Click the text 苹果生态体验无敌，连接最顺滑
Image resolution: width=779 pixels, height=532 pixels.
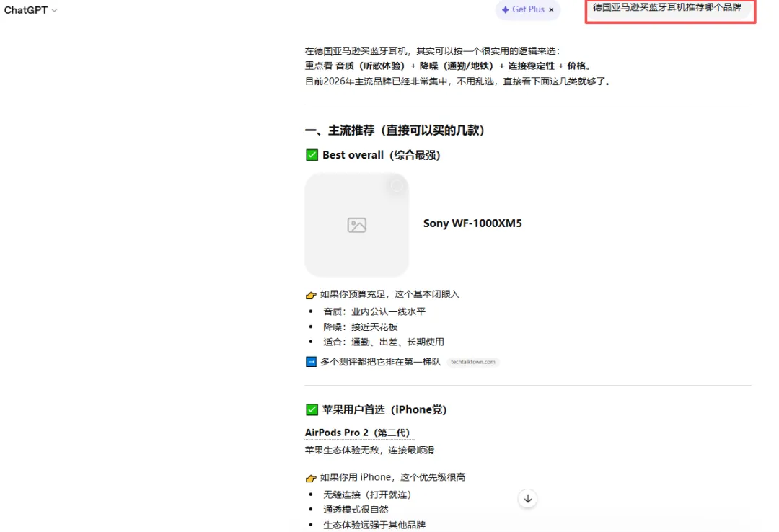point(369,450)
